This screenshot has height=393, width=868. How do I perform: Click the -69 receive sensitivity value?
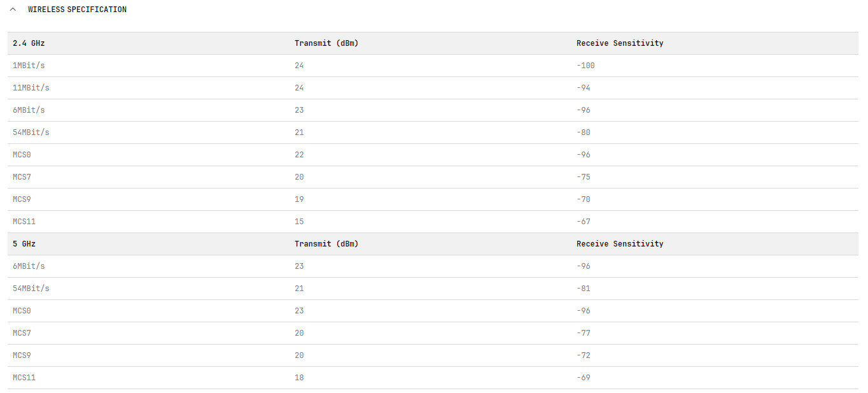583,378
